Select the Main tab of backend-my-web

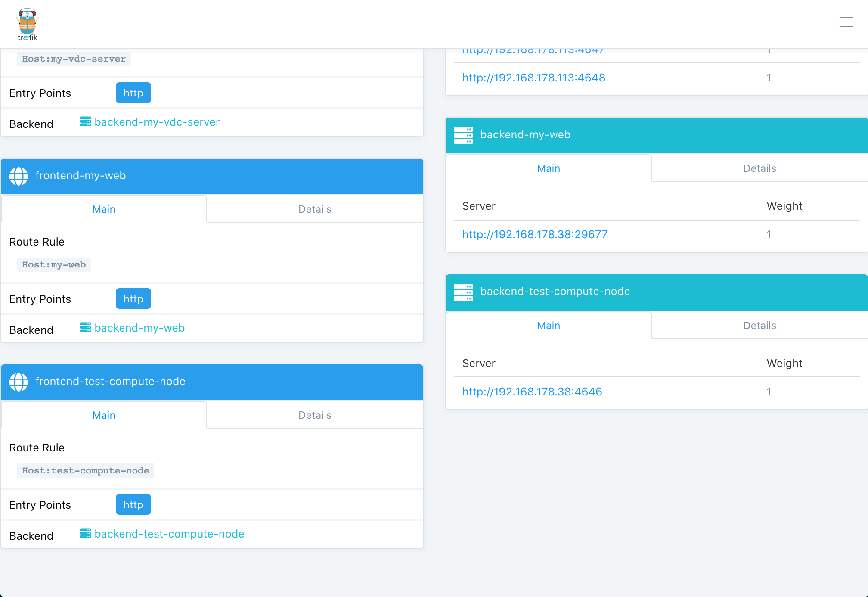[x=549, y=168]
